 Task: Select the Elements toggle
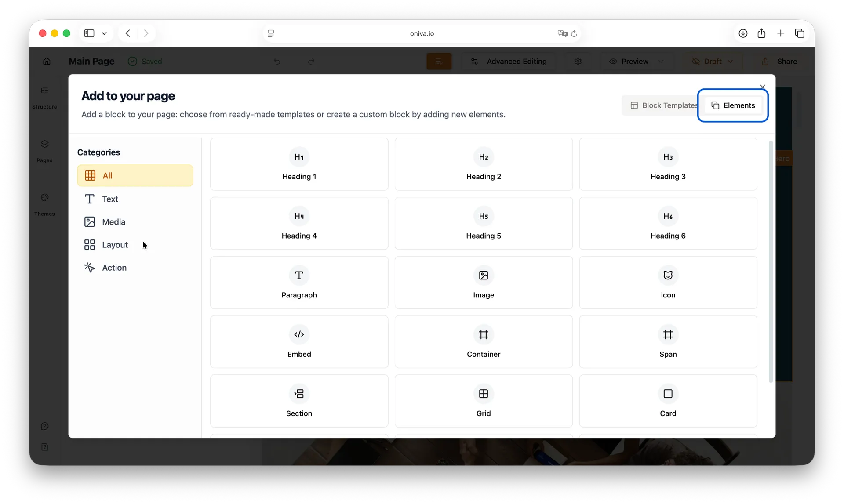(733, 105)
